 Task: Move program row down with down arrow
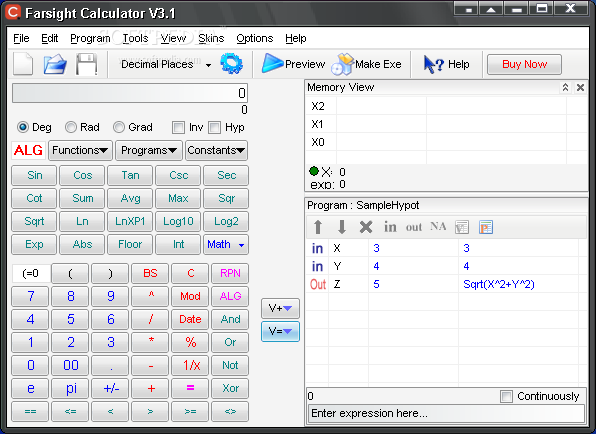[x=342, y=227]
